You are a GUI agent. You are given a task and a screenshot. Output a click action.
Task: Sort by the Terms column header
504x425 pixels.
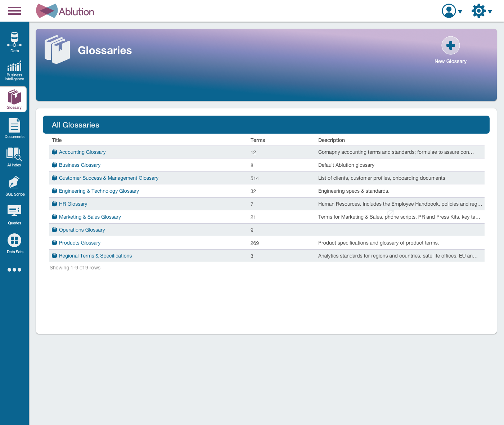tap(258, 140)
